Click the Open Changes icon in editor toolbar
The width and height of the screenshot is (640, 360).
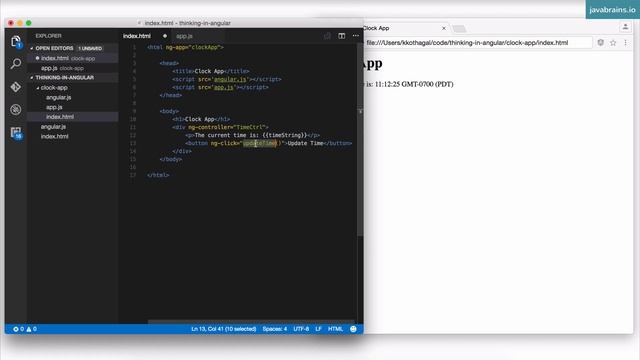327,36
